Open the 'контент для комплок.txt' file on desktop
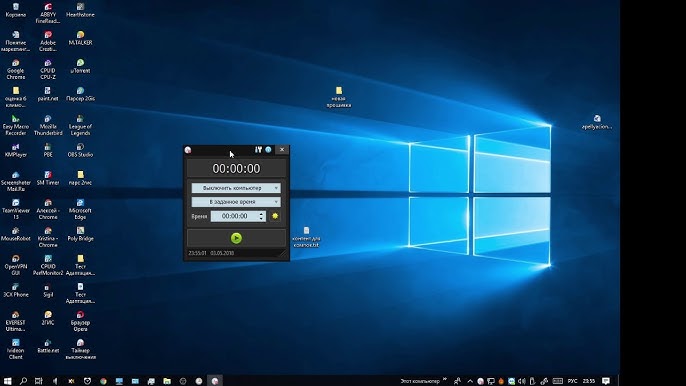Viewport: 686px width, 386px height. pos(306,237)
